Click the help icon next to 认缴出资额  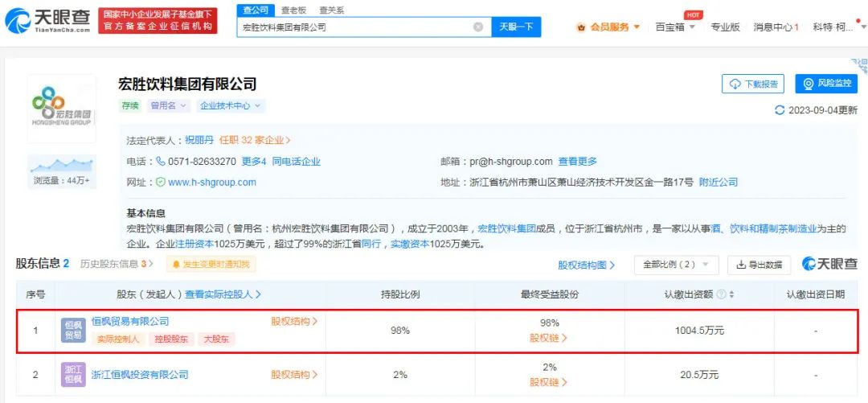(x=721, y=295)
